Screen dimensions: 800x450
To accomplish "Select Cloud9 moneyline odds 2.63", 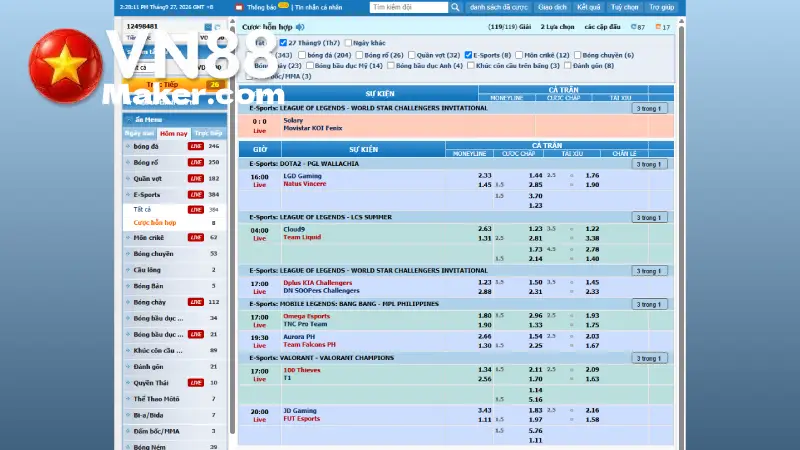I will tap(485, 229).
